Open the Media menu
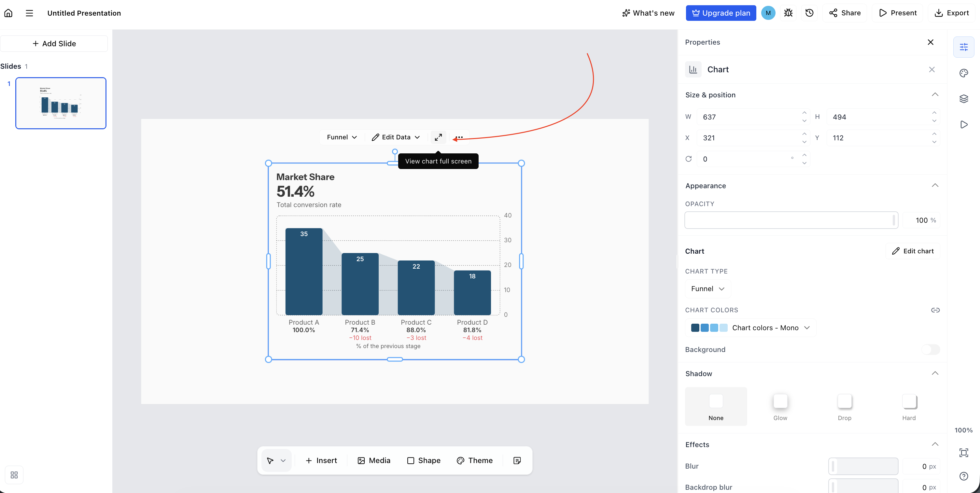This screenshot has width=980, height=493. (x=374, y=461)
